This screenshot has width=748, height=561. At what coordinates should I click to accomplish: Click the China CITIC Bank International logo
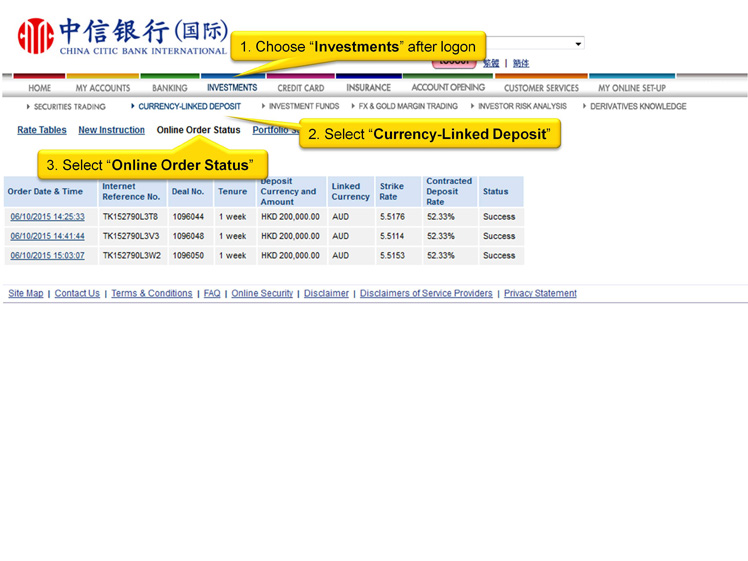pyautogui.click(x=122, y=37)
